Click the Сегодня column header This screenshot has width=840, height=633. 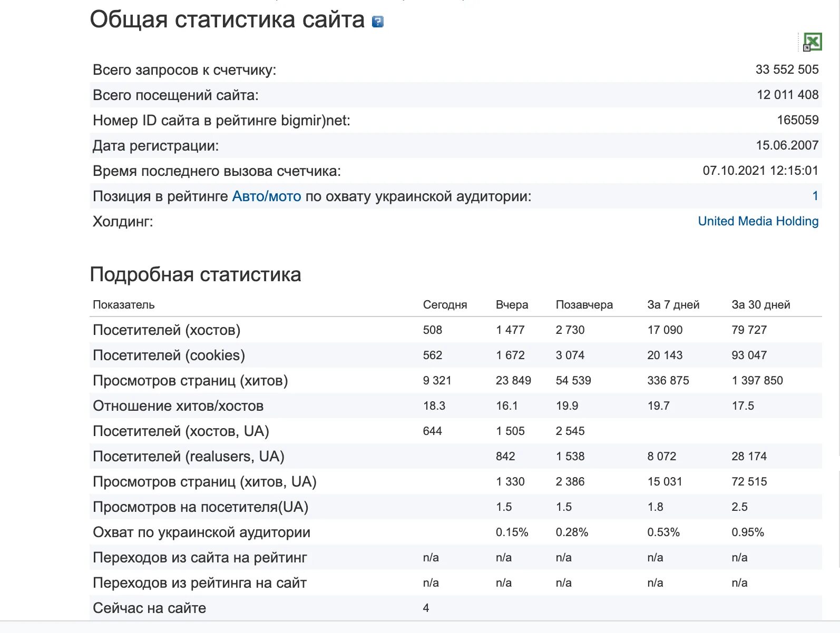445,304
